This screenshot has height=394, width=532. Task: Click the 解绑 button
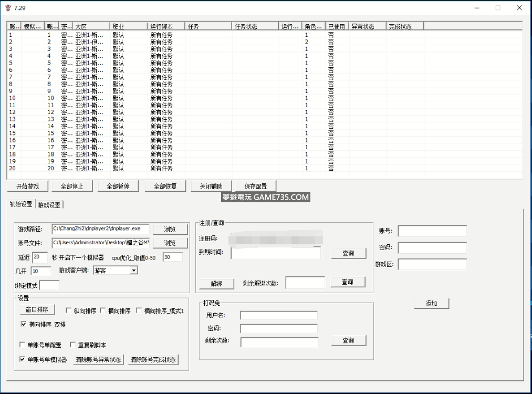click(216, 283)
